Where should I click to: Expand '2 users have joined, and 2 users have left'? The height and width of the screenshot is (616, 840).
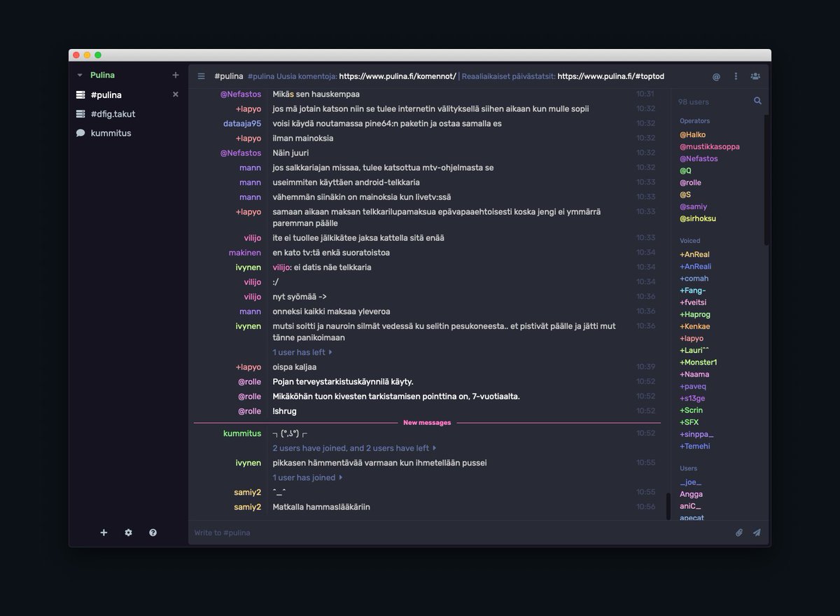355,448
